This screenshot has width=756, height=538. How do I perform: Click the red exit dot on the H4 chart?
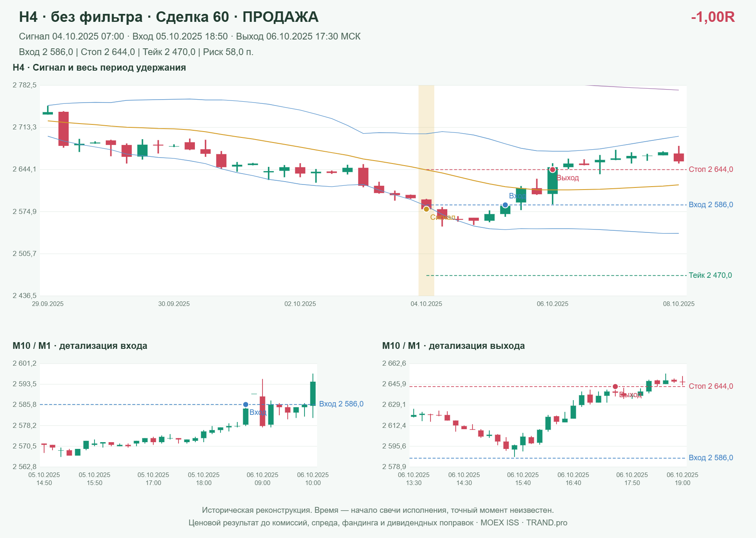553,170
